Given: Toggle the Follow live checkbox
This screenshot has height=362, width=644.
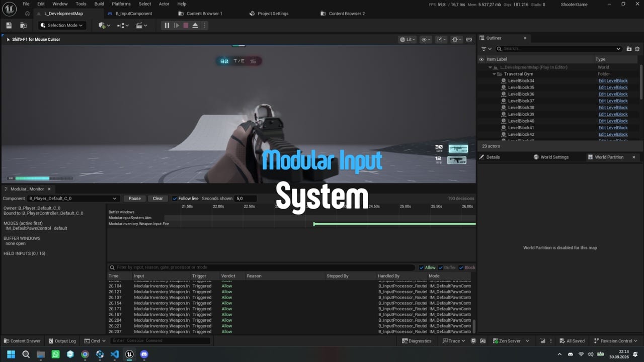Looking at the screenshot, I should tap(175, 199).
